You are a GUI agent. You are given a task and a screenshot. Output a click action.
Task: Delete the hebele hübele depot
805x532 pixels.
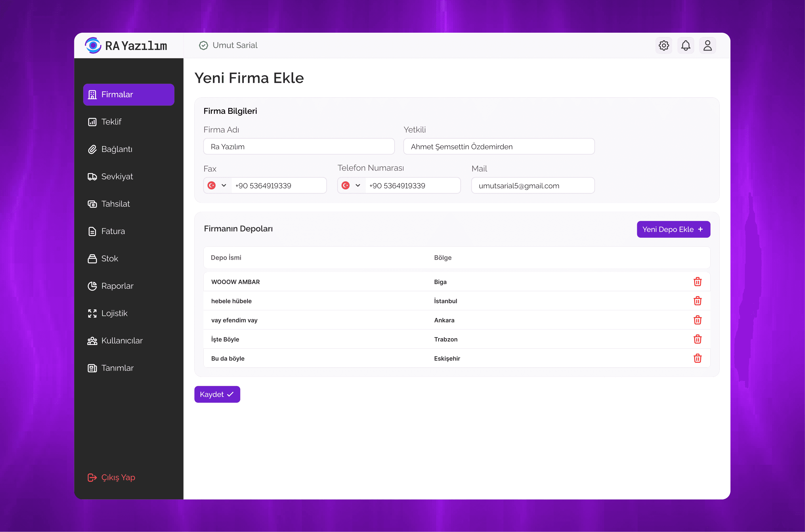pyautogui.click(x=697, y=301)
